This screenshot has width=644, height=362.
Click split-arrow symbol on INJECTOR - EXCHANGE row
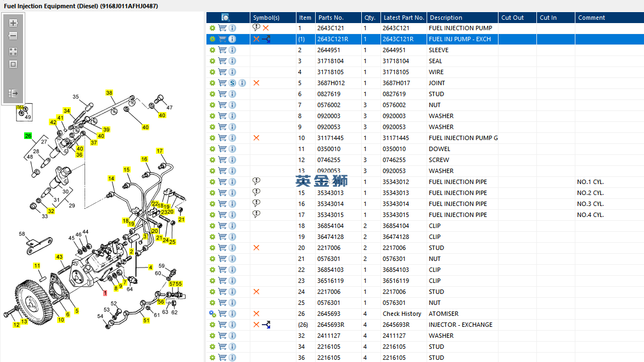266,325
